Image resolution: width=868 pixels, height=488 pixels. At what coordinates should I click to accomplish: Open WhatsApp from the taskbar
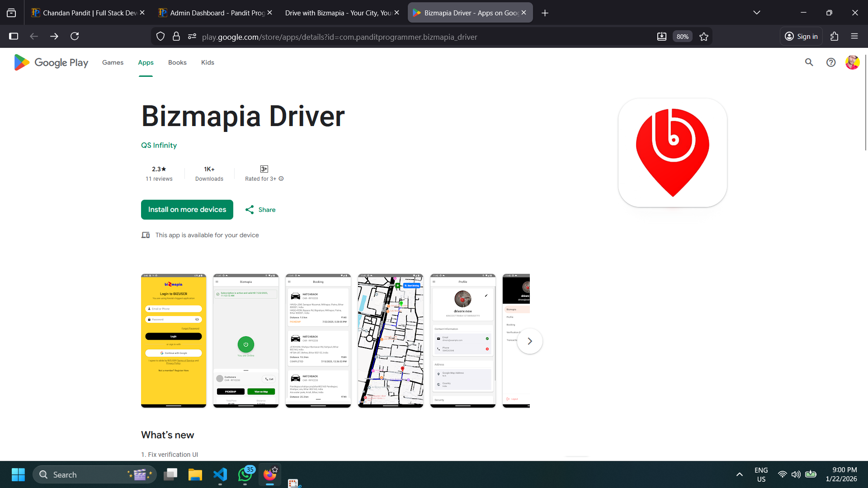pyautogui.click(x=245, y=474)
